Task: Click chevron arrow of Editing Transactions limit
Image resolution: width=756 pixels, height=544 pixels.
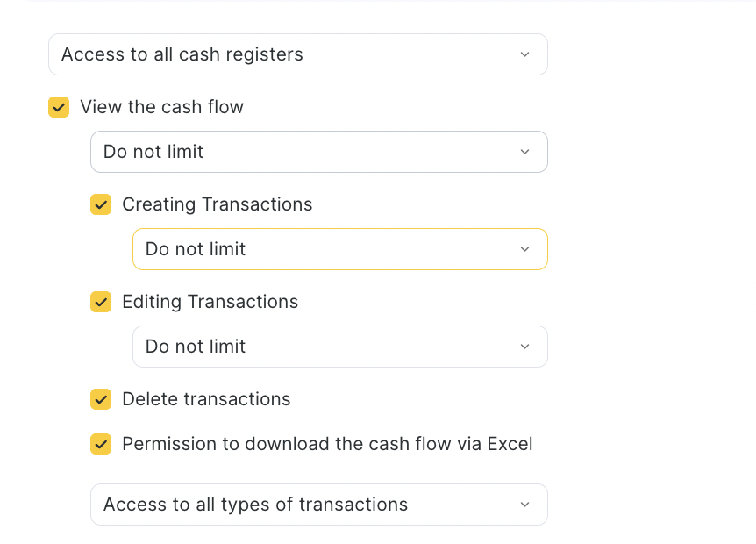Action: point(524,347)
